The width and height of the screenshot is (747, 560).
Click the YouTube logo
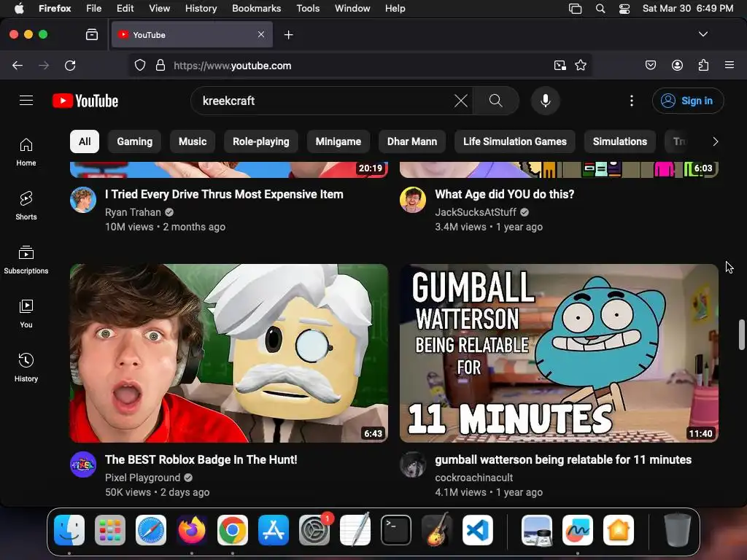click(85, 101)
